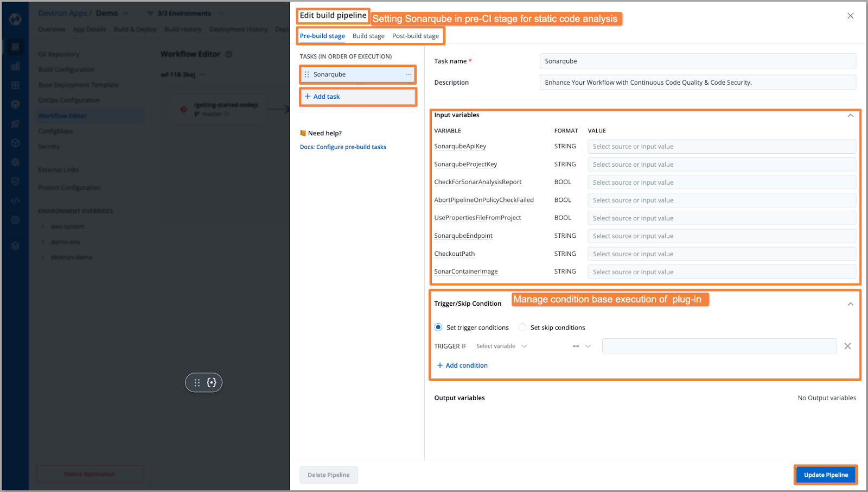Image resolution: width=868 pixels, height=492 pixels.
Task: Focus the Description field
Action: click(698, 83)
